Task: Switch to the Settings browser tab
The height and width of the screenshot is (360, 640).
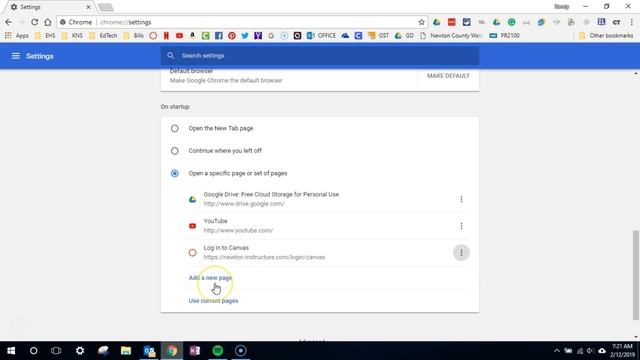Action: point(49,7)
